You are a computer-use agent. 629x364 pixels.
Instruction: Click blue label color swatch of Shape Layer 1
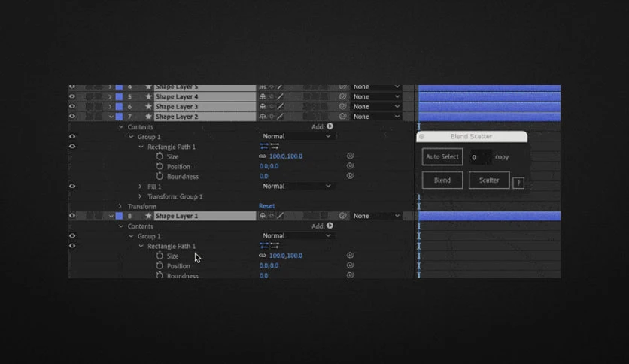119,216
